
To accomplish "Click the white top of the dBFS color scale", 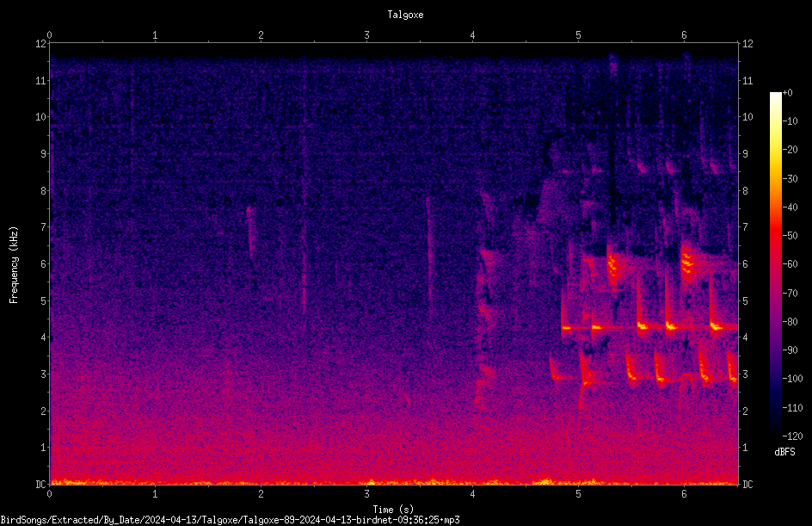I will 775,95.
